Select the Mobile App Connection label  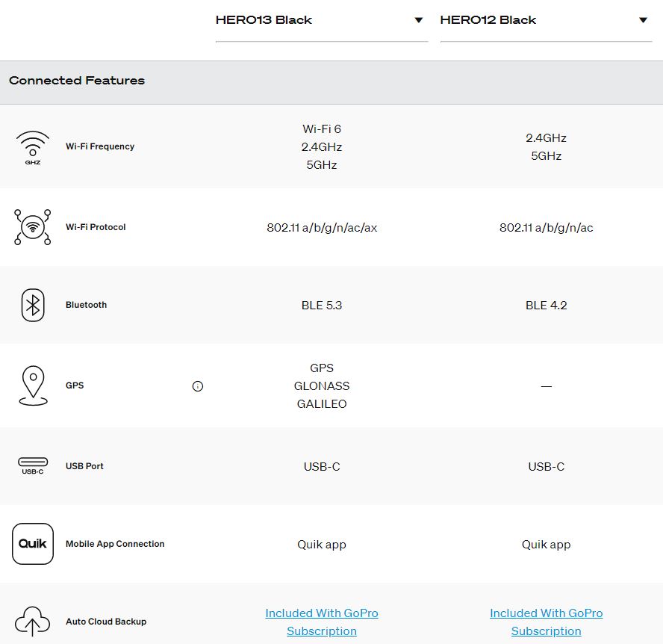tap(115, 544)
